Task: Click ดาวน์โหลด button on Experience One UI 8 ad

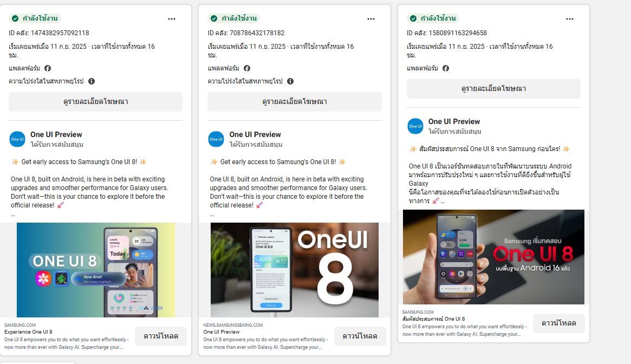Action: pyautogui.click(x=161, y=336)
